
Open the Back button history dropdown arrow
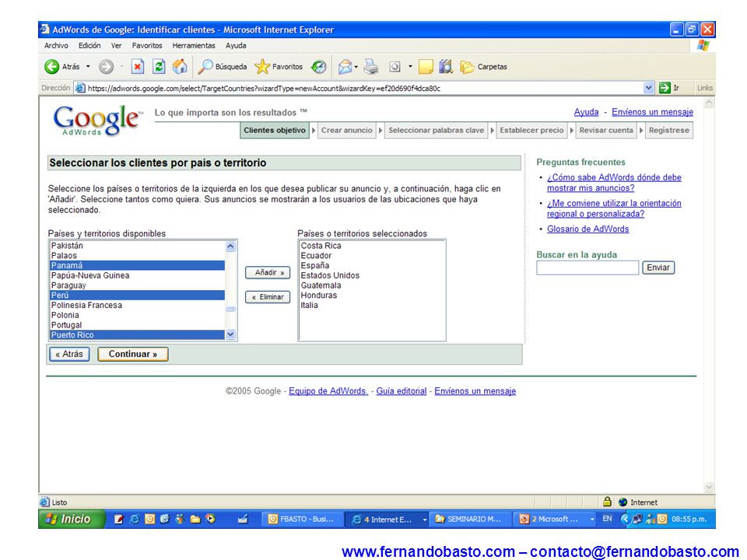(88, 67)
